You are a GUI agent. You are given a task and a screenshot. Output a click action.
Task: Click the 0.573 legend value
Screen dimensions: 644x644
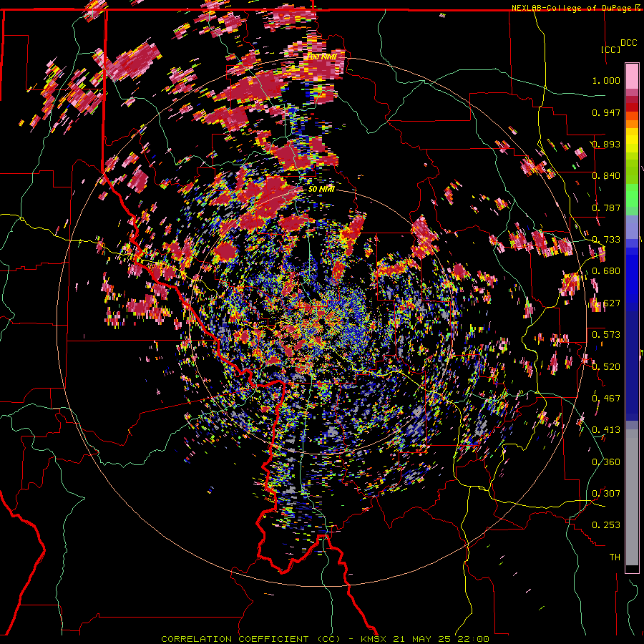(606, 335)
